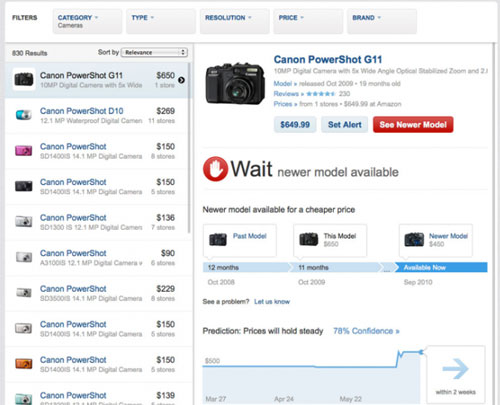500x405 pixels.
Task: Click the star rating in reviews
Action: 320,94
